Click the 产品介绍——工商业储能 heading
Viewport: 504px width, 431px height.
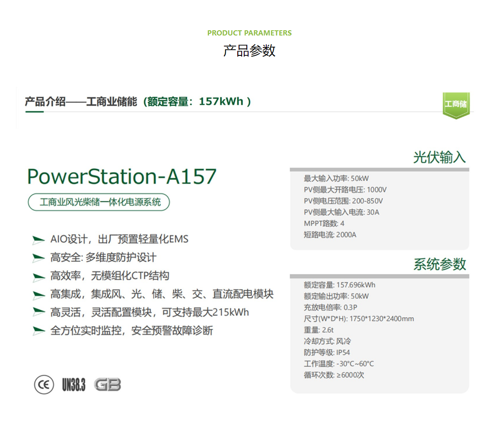coord(81,102)
